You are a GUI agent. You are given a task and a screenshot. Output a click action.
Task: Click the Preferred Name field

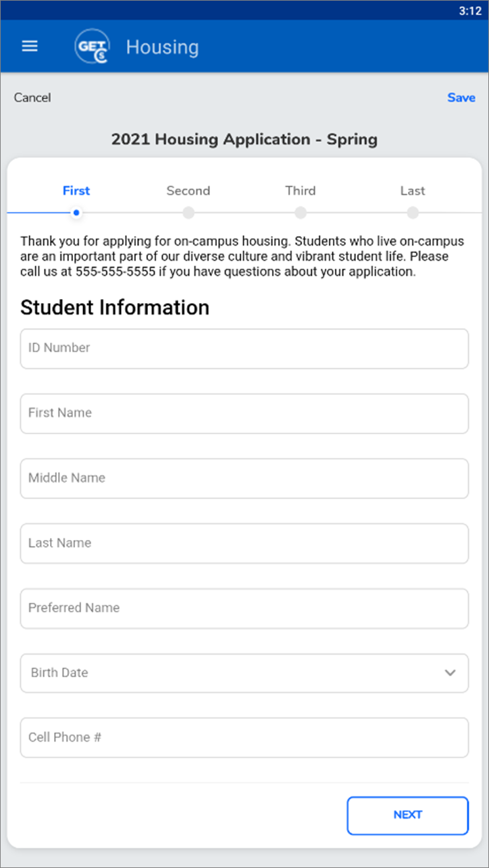[x=244, y=608]
